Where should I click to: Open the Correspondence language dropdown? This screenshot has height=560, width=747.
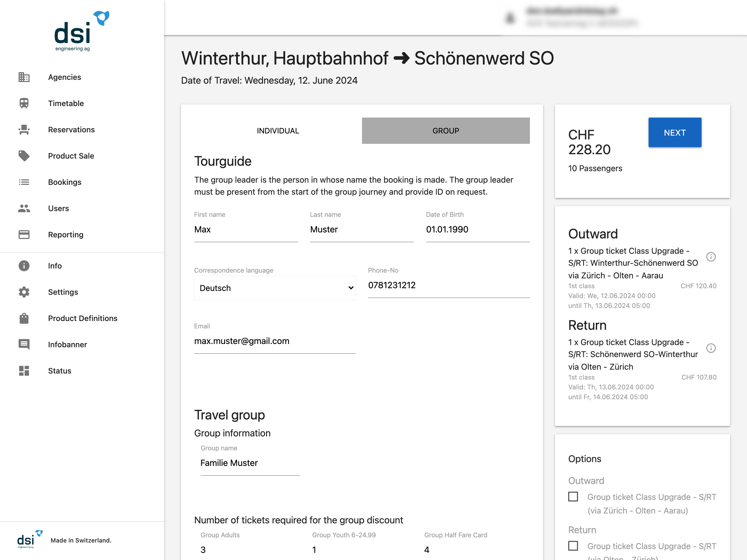click(275, 288)
